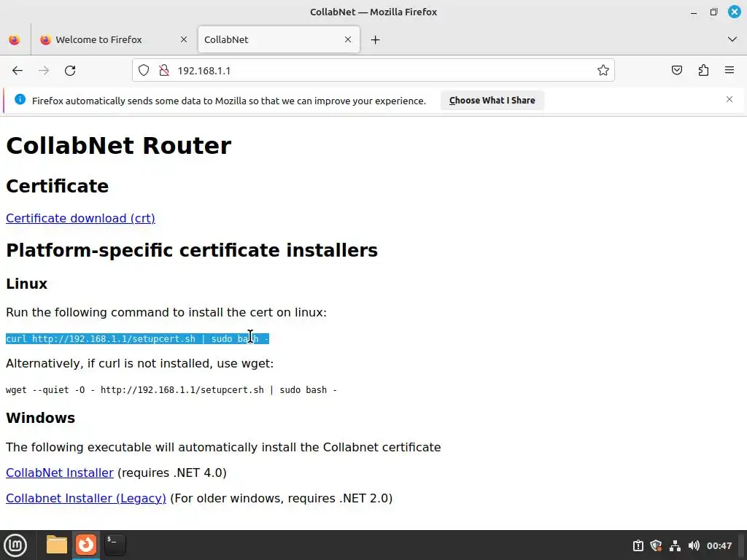
Task: Click the Linux section heading
Action: [27, 284]
